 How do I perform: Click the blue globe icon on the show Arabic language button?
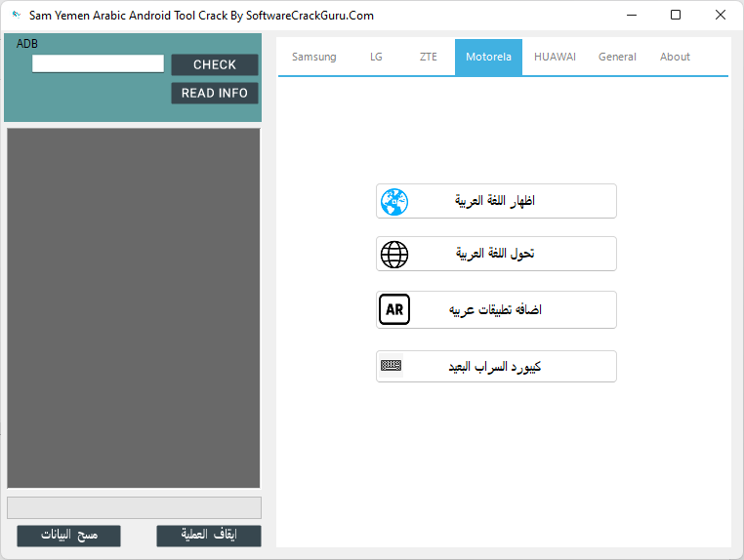(x=394, y=202)
